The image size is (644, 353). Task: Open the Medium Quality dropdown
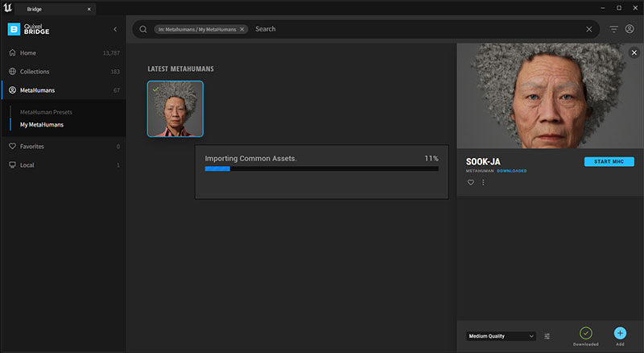click(501, 336)
